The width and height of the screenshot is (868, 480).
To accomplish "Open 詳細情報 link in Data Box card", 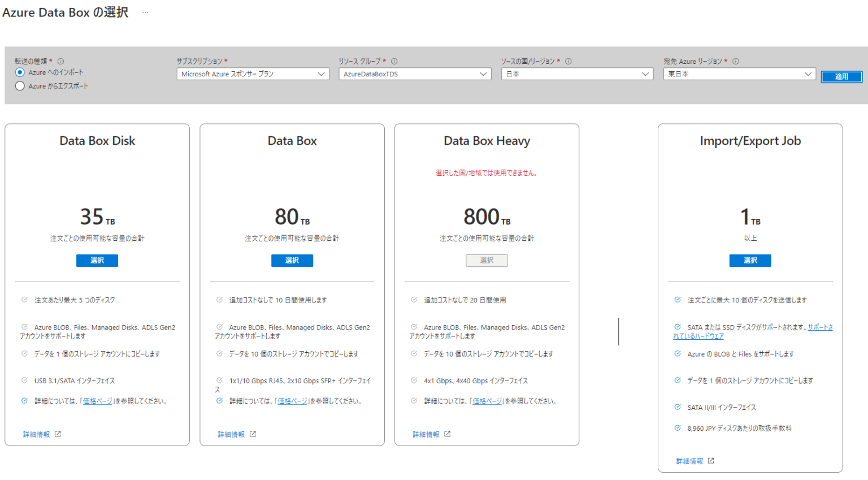I will 231,434.
